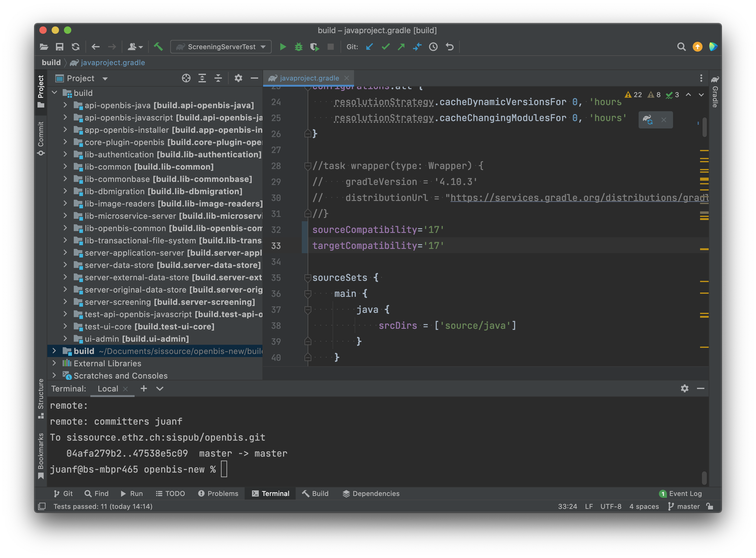The image size is (756, 558).
Task: Click the Git Rollback undo icon
Action: 450,47
